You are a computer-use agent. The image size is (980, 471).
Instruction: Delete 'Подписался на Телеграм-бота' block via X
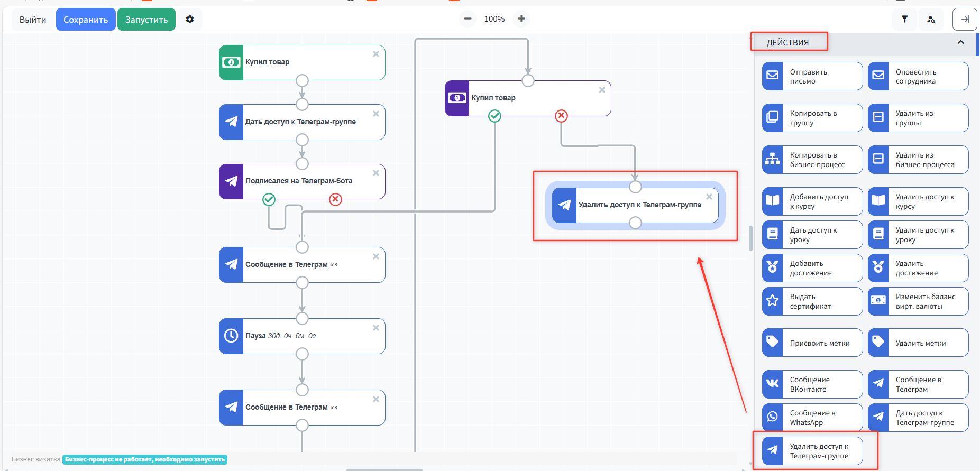376,173
